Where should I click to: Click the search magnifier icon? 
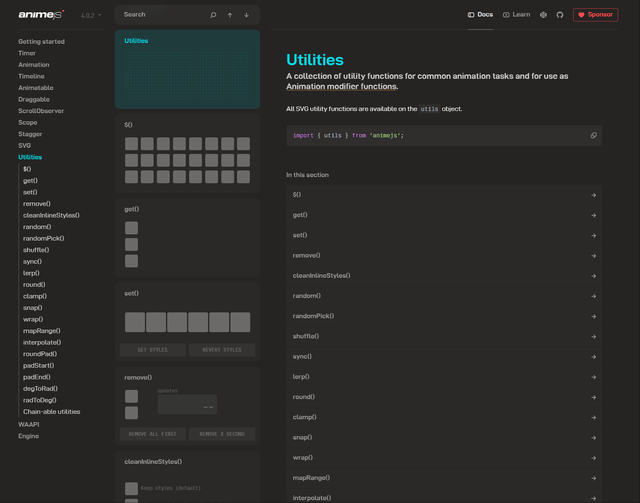[213, 15]
